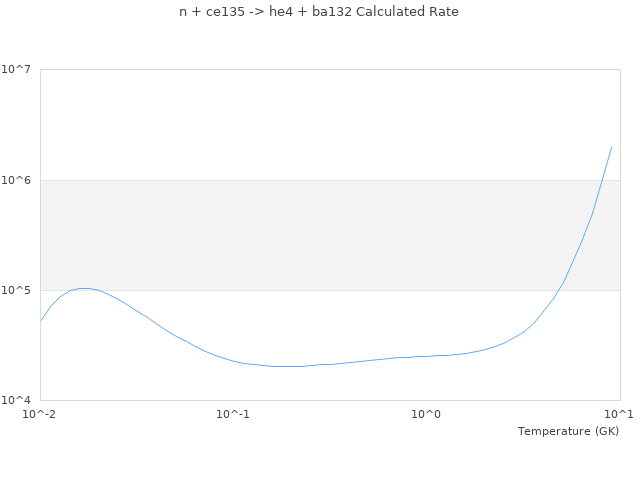This screenshot has height=480, width=640.
Task: Click the curve's highest point at far right
Action: (611, 148)
